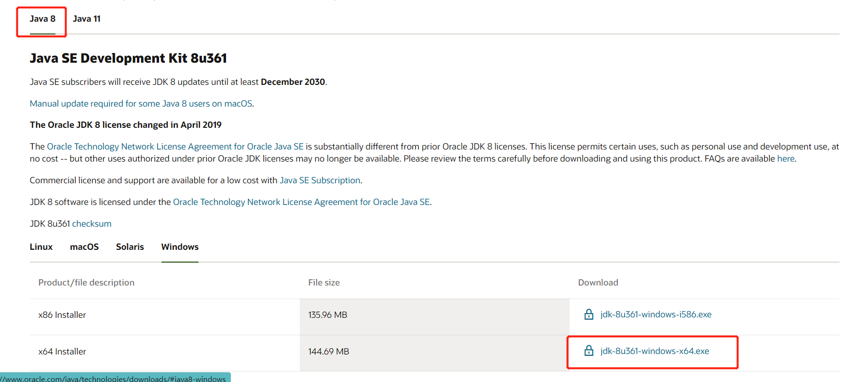868x382 pixels.
Task: Click 'The Oracle JDK 8 license changed in April 2019' heading
Action: 126,125
